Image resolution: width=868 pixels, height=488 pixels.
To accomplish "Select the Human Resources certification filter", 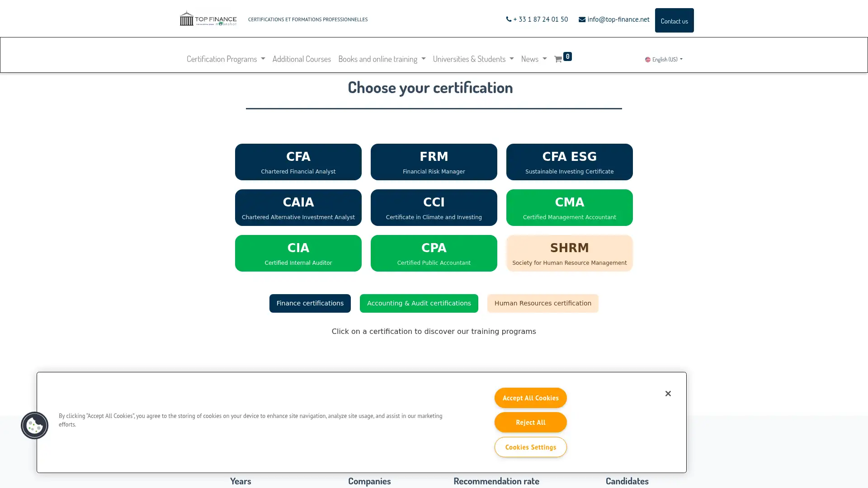I will tap(542, 303).
